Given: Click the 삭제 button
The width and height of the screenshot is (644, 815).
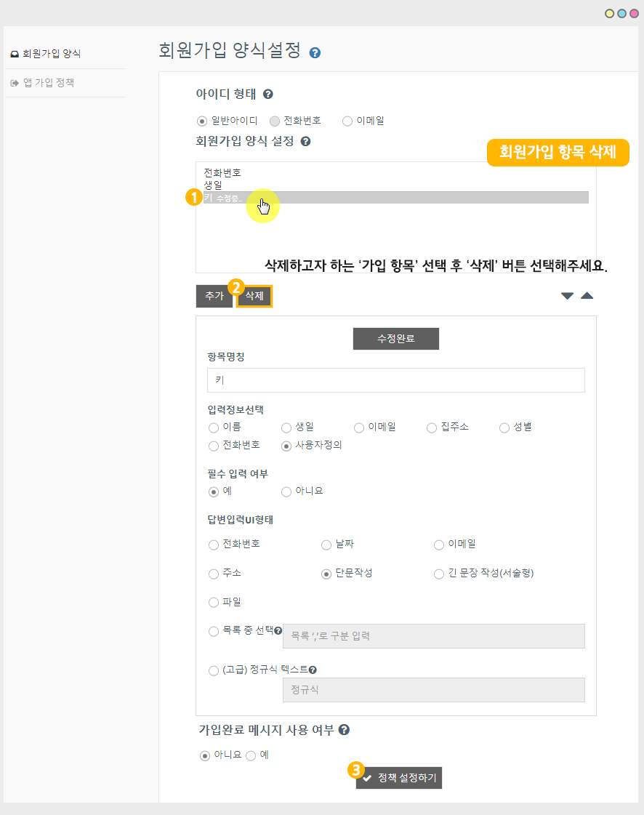Looking at the screenshot, I should [254, 296].
